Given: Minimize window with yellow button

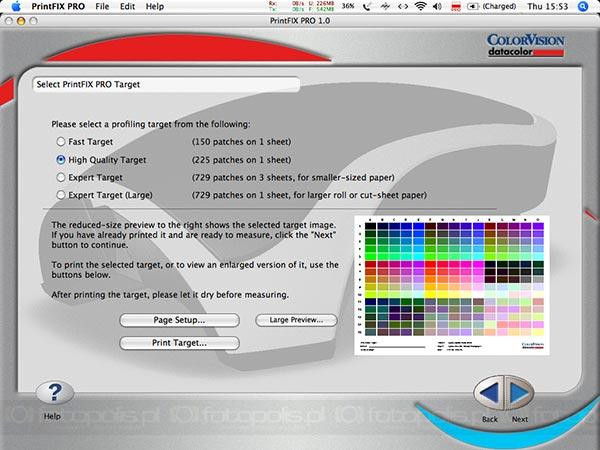Looking at the screenshot, I should 21,21.
